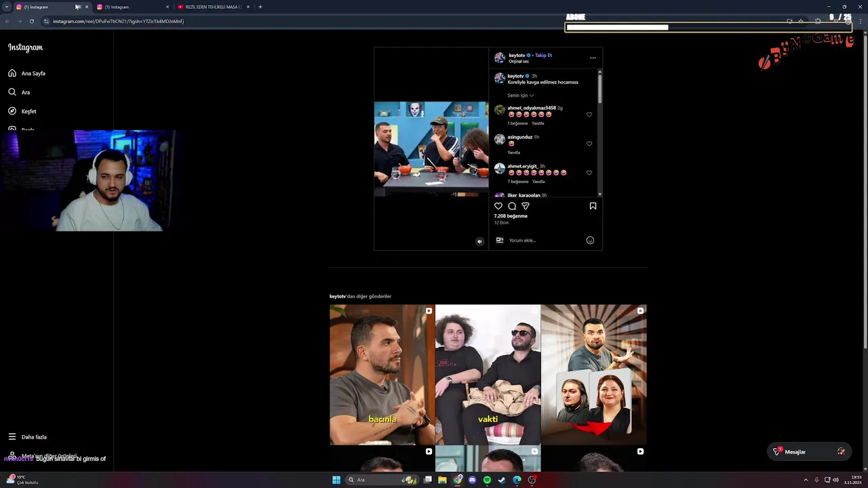Open reel thumbnail with red arrow
868x488 pixels.
(x=593, y=375)
